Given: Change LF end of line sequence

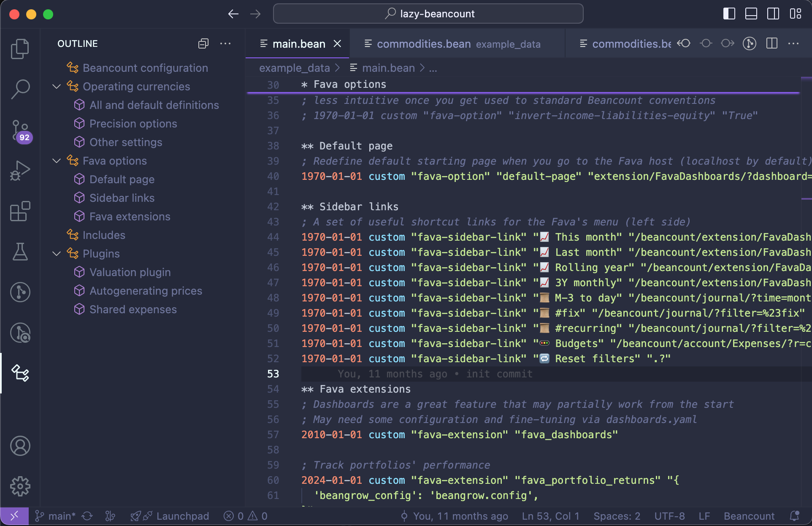Looking at the screenshot, I should pos(704,516).
